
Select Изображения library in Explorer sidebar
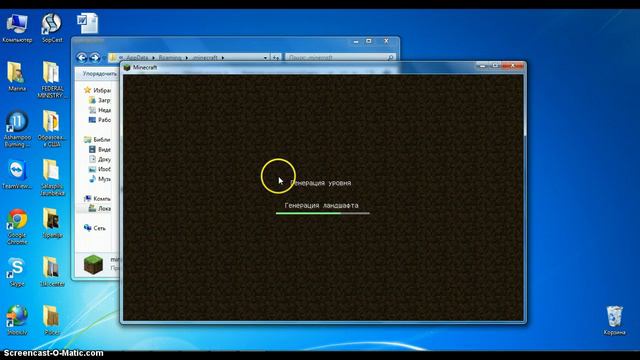click(100, 169)
